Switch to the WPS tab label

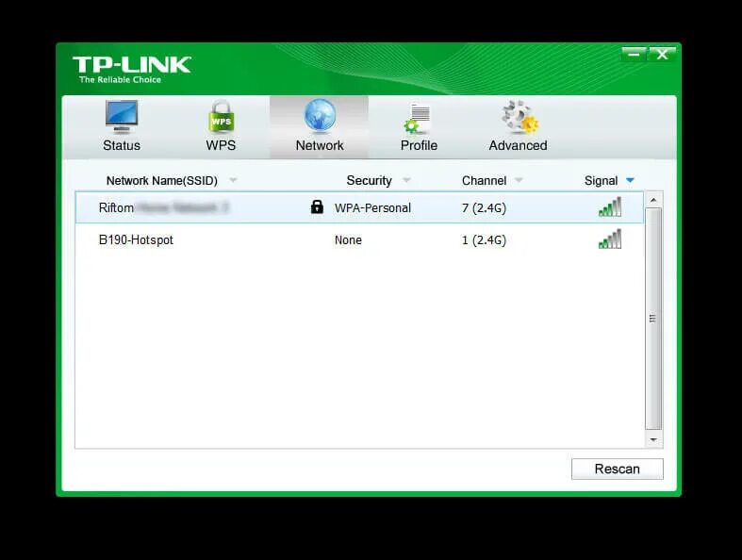tap(221, 145)
